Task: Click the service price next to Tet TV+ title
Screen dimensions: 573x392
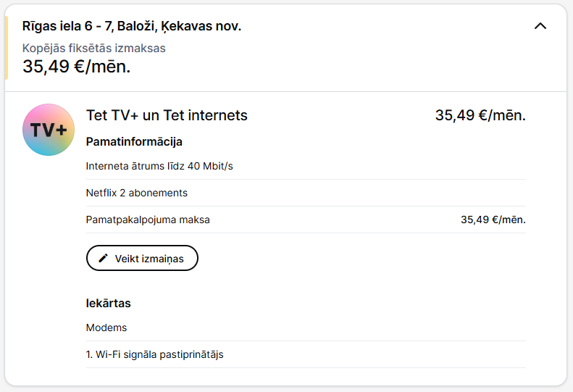Action: click(x=480, y=115)
